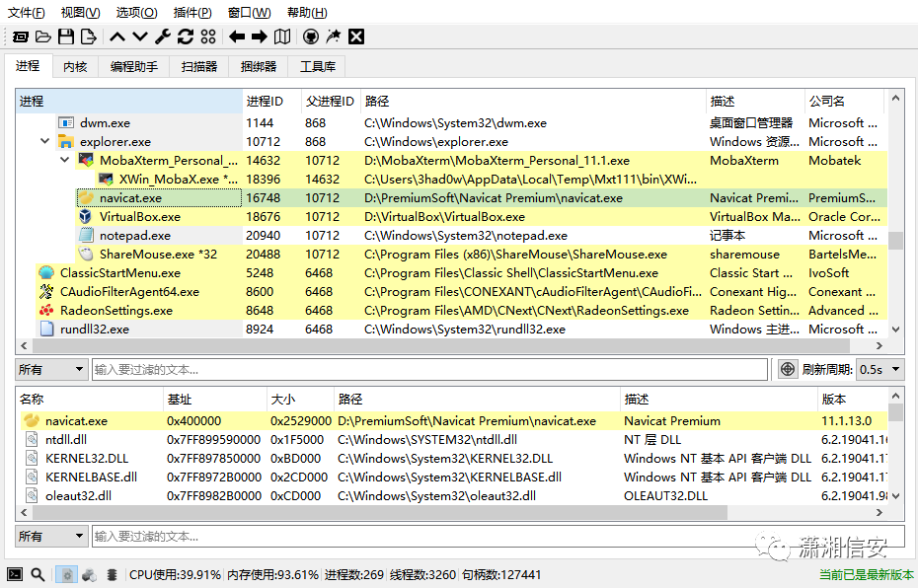Click the ClassicStartMenu.exe shell icon
This screenshot has width=918, height=588.
click(46, 272)
